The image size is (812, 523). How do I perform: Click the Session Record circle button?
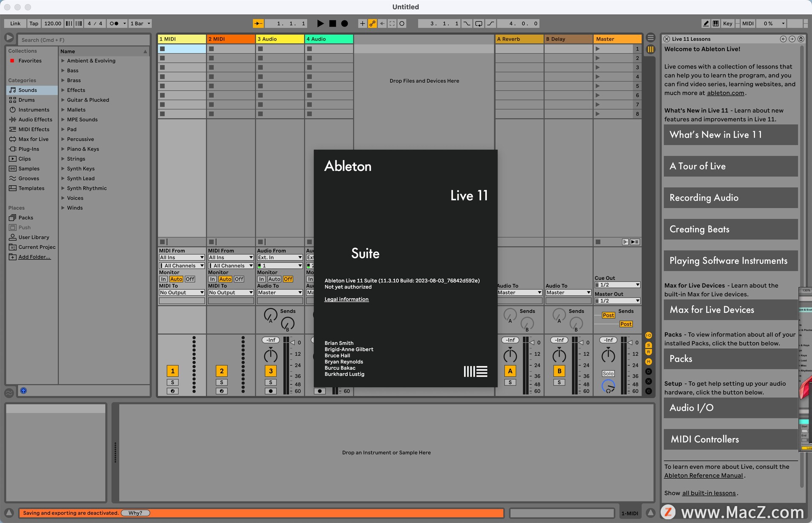[402, 24]
